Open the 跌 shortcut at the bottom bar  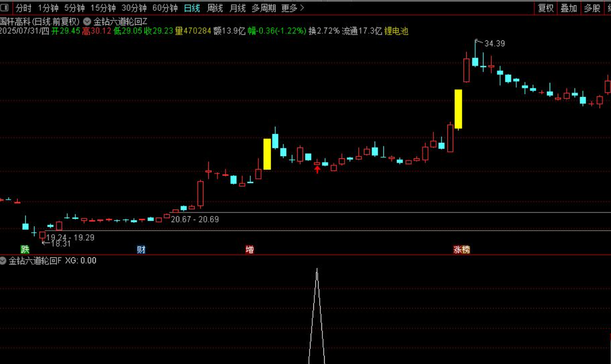[x=23, y=249]
